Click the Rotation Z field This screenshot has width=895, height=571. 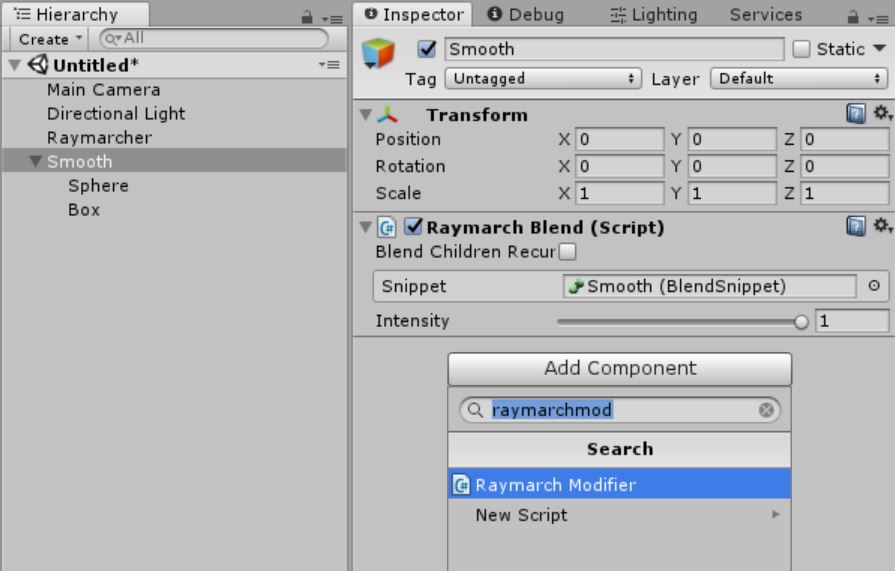coord(844,166)
